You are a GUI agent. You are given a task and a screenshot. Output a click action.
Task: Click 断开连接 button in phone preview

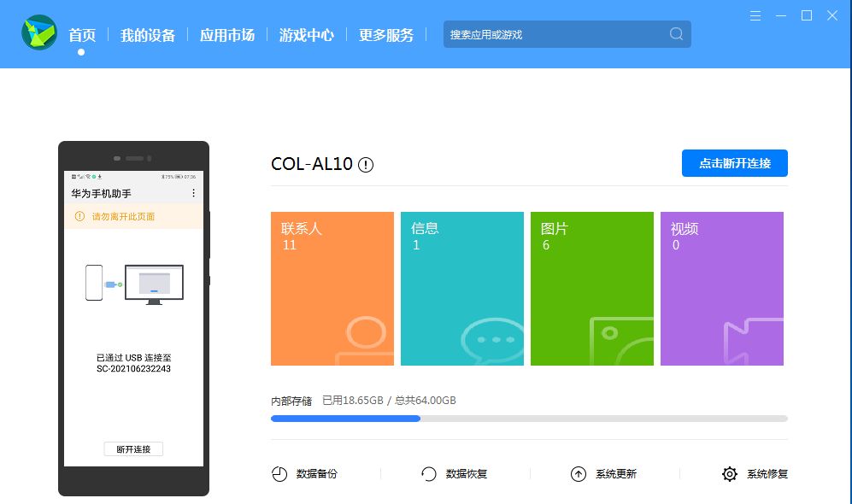[x=133, y=449]
